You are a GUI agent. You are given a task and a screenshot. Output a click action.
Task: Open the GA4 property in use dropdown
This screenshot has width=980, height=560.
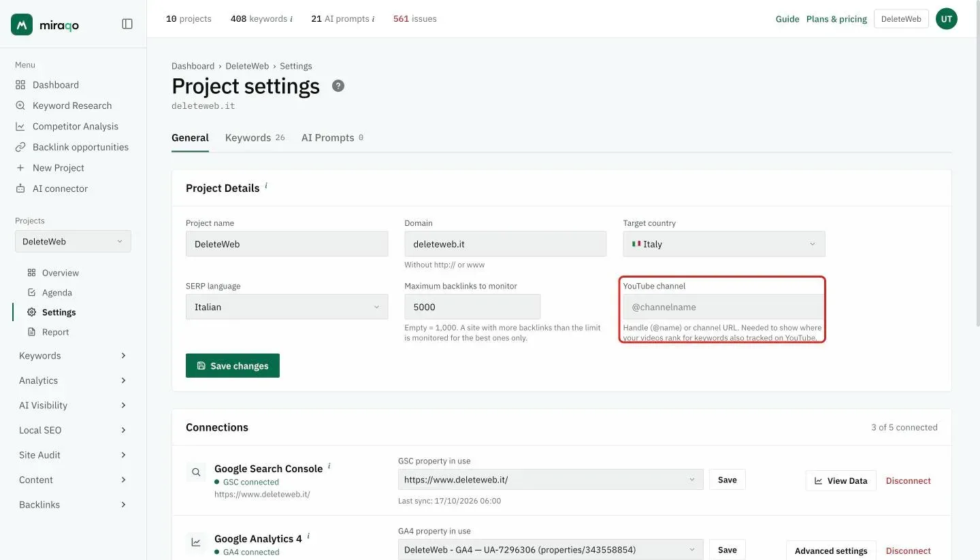point(551,550)
